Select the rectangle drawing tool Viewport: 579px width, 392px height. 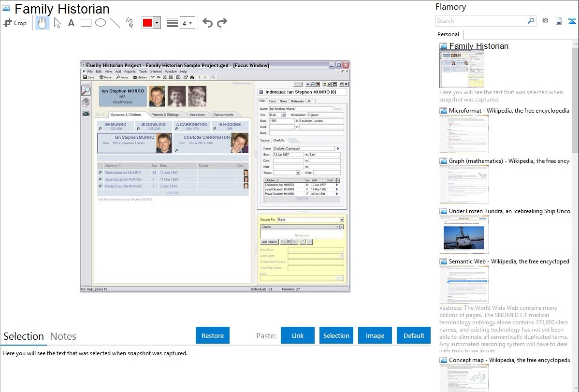coord(86,23)
